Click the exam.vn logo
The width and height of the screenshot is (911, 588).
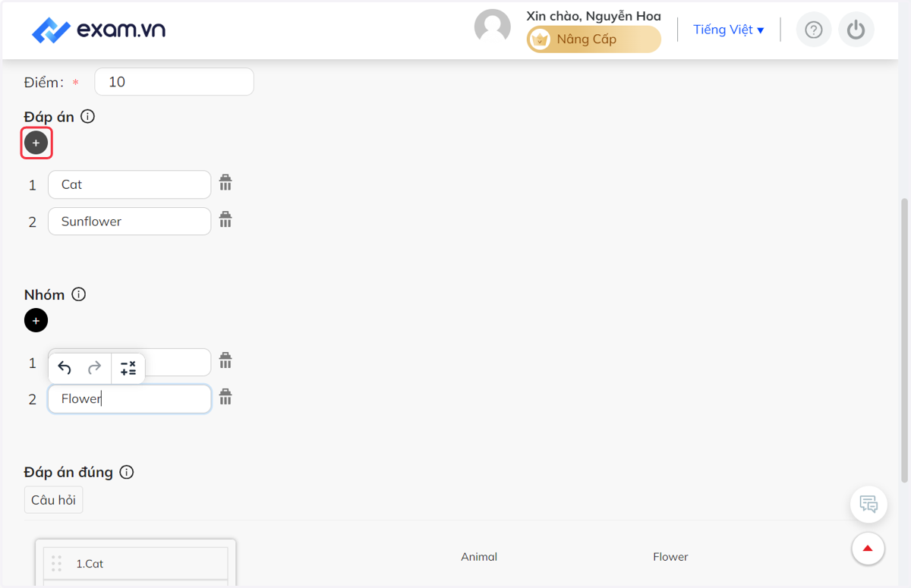pos(98,30)
